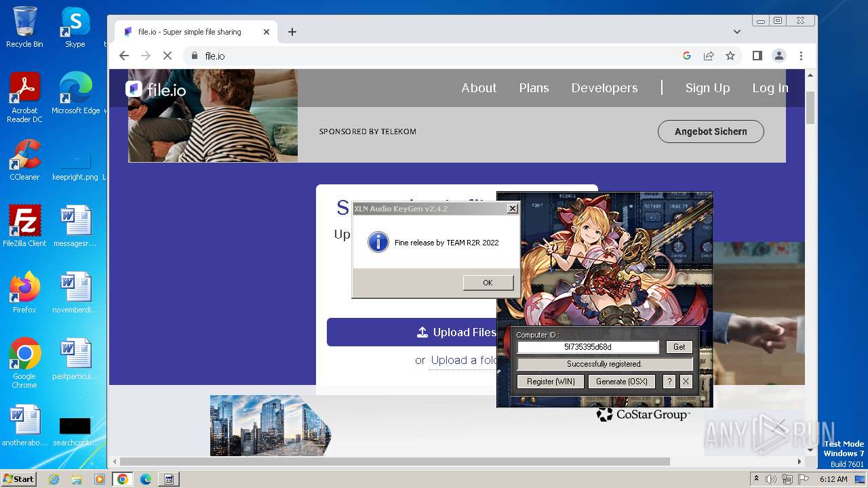Click OK in the KeyGen message dialog

[488, 283]
